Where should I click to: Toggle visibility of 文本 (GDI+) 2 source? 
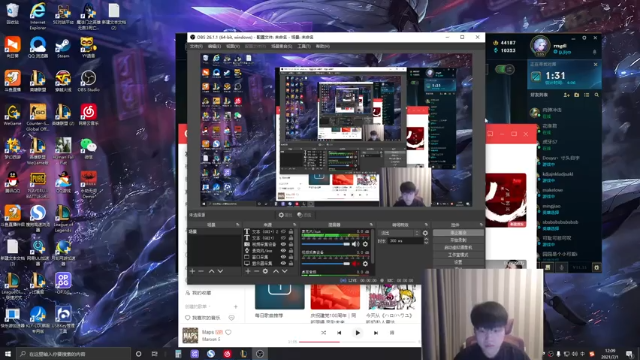tap(283, 231)
